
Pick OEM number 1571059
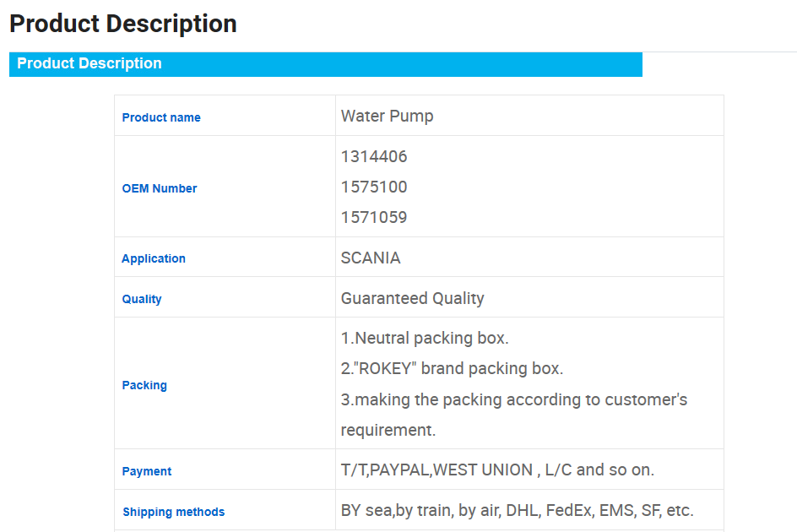[374, 217]
